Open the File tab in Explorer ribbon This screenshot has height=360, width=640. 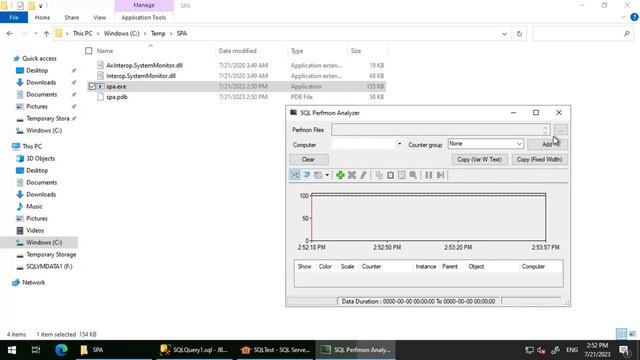click(14, 18)
